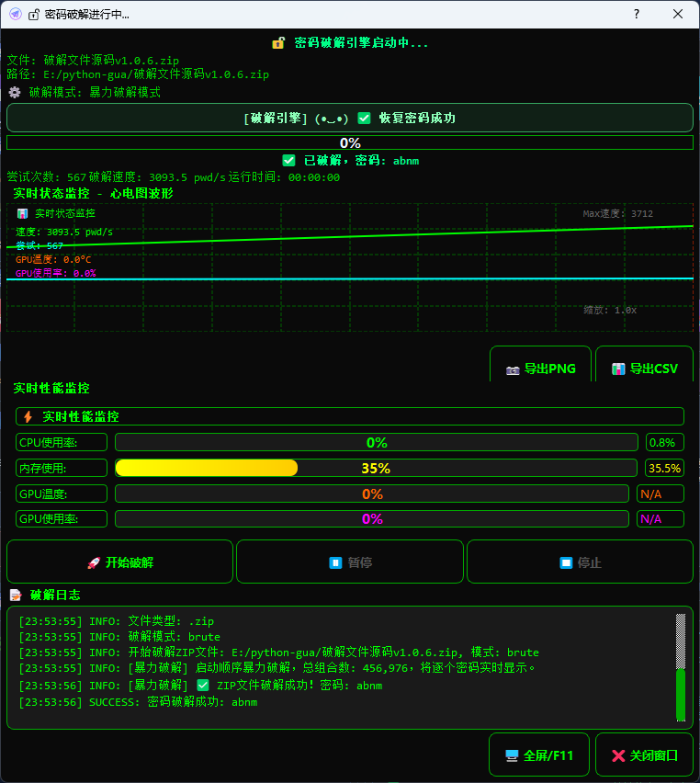This screenshot has width=700, height=783.
Task: Click the blue square icon on 暂停
Action: coord(335,562)
